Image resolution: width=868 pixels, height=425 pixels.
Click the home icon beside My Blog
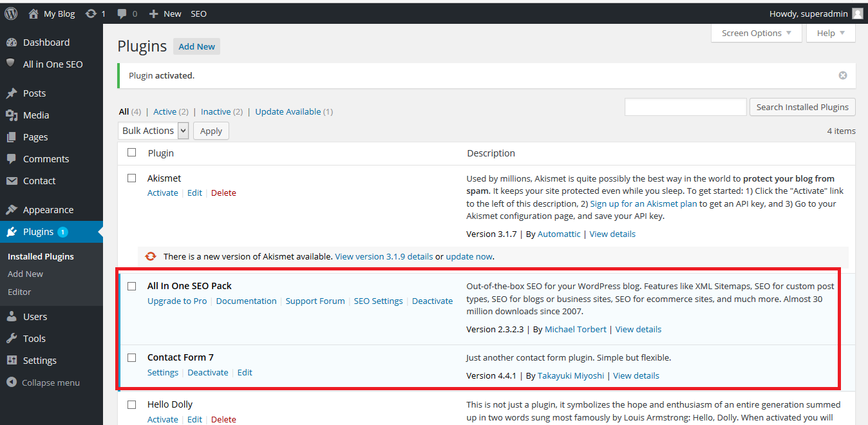33,13
